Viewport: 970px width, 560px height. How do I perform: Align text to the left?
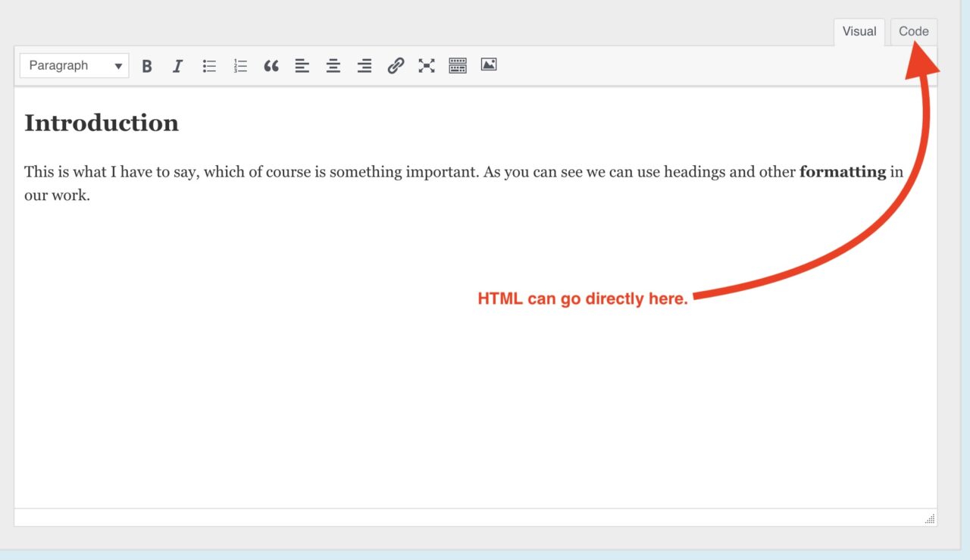point(302,66)
